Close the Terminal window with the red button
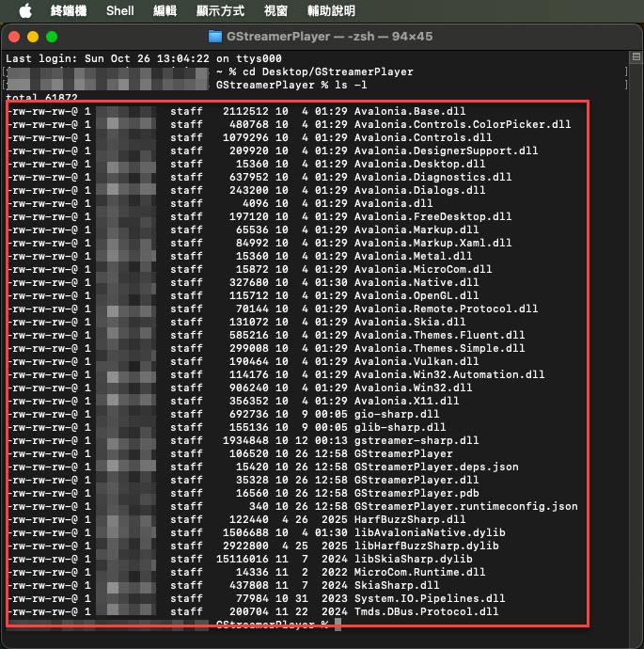This screenshot has width=644, height=649. (x=14, y=37)
